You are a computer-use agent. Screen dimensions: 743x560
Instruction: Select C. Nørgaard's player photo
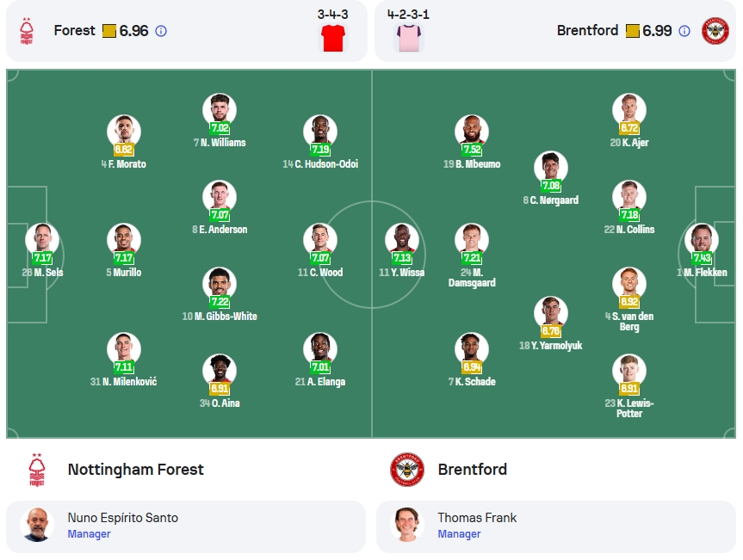551,167
